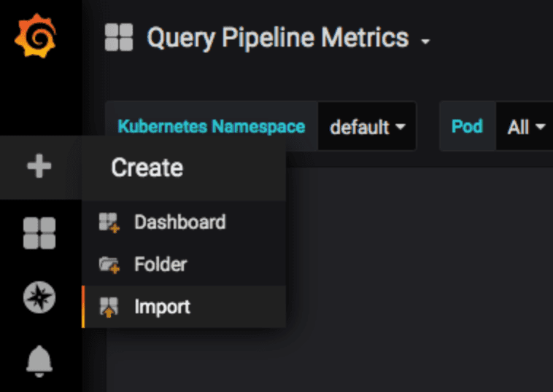The image size is (553, 392).
Task: Open the Query Pipeline Metrics dashboard picker
Action: pyautogui.click(x=278, y=38)
